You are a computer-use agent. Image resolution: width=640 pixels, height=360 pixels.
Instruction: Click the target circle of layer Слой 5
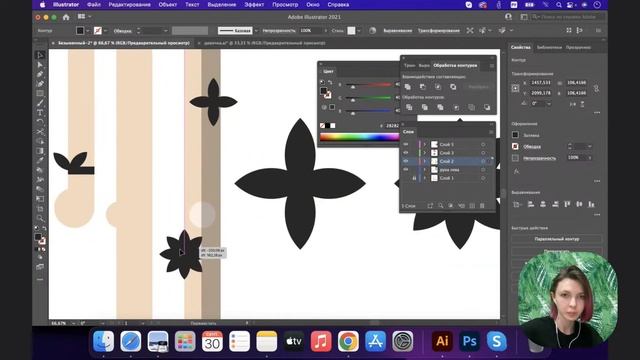pyautogui.click(x=483, y=144)
